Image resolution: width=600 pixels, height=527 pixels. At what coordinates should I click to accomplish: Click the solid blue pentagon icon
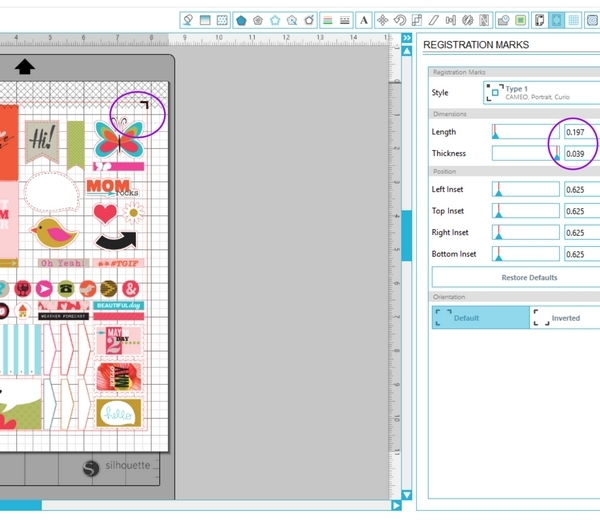tap(241, 20)
